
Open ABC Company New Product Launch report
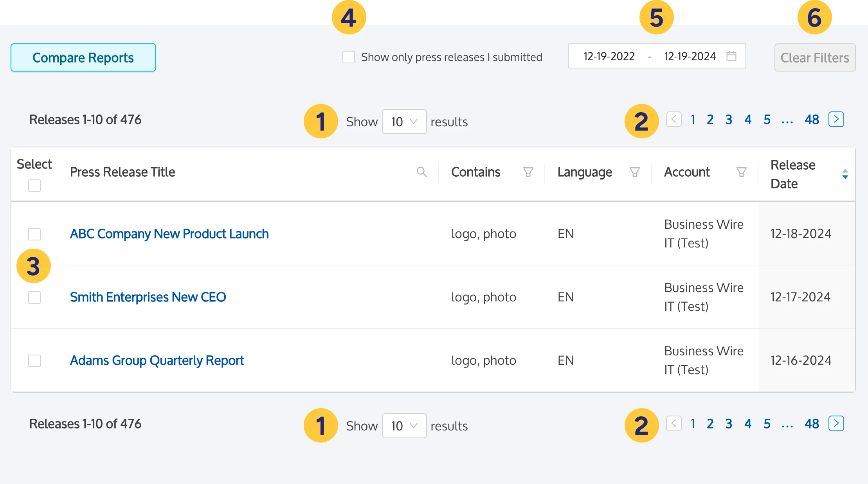169,234
